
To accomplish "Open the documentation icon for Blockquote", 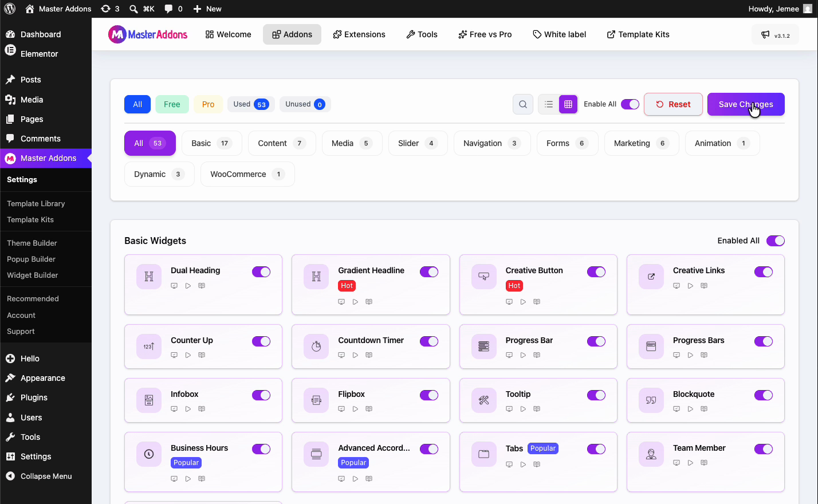I will (704, 409).
